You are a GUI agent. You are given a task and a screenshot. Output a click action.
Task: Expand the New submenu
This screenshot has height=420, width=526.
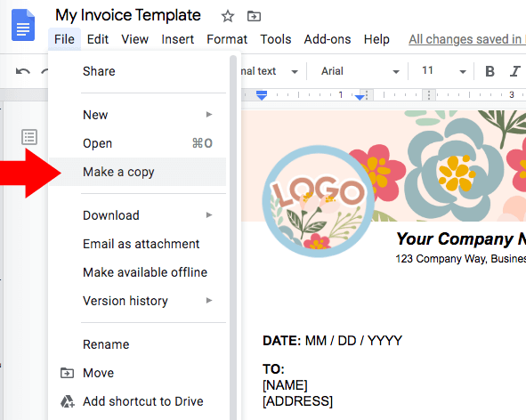click(138, 115)
